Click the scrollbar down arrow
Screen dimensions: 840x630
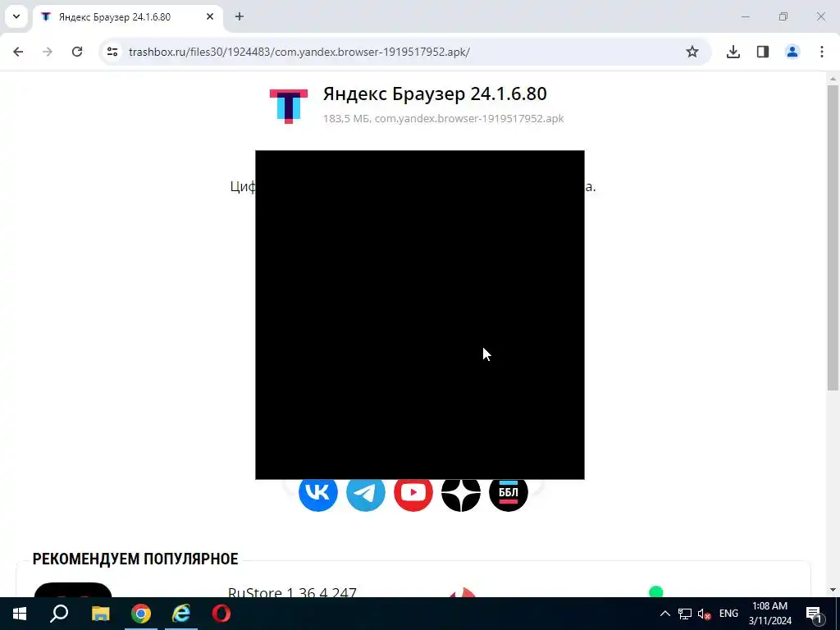tap(833, 590)
